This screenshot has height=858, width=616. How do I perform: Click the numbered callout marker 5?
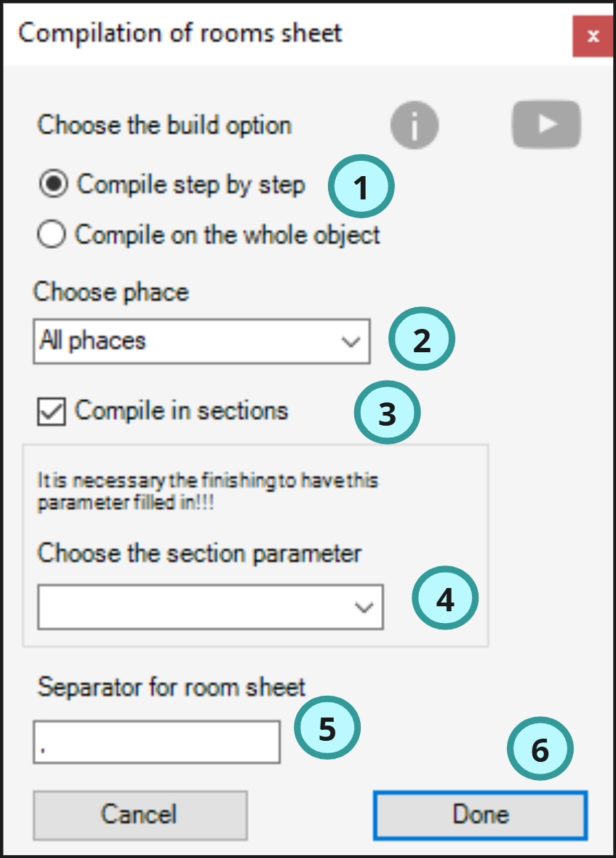pyautogui.click(x=327, y=728)
